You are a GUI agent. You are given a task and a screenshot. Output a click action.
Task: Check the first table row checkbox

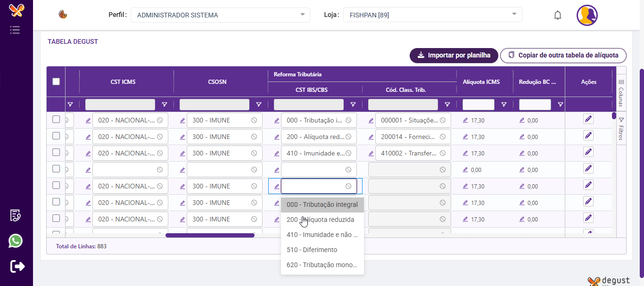[56, 120]
